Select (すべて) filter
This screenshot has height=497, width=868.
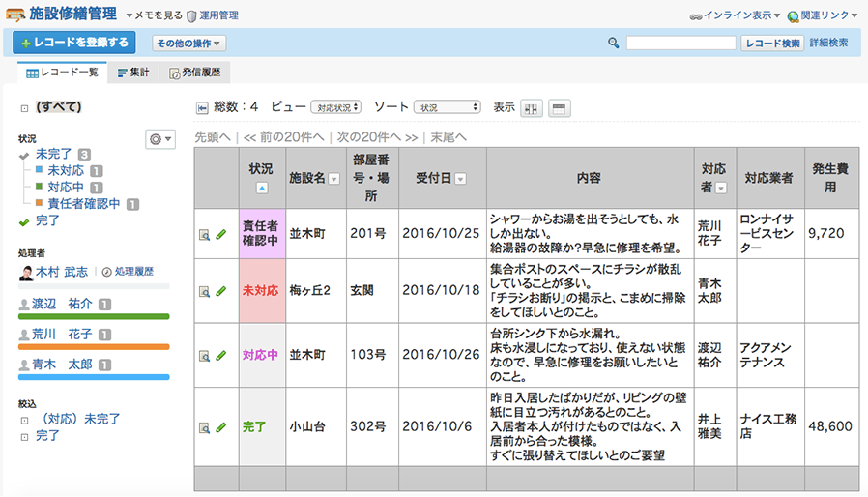pyautogui.click(x=59, y=107)
